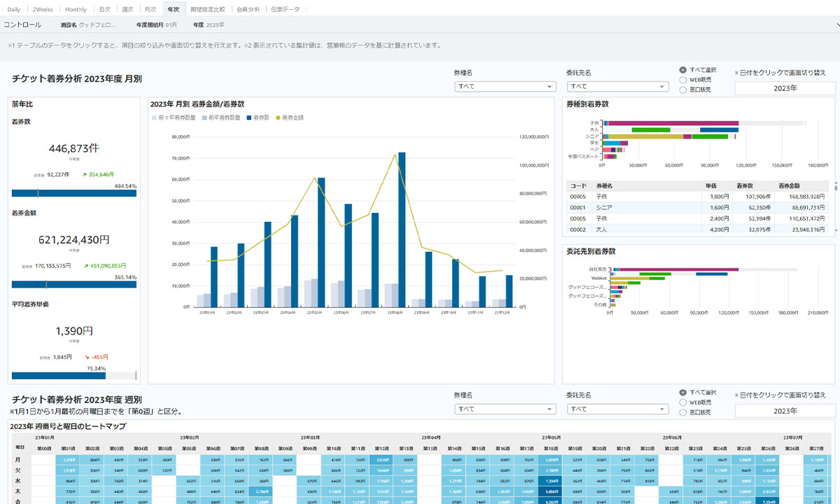This screenshot has height=504, width=840.
Task: Click the tallest 着券数 bar in the monthly chart
Action: coord(402,230)
